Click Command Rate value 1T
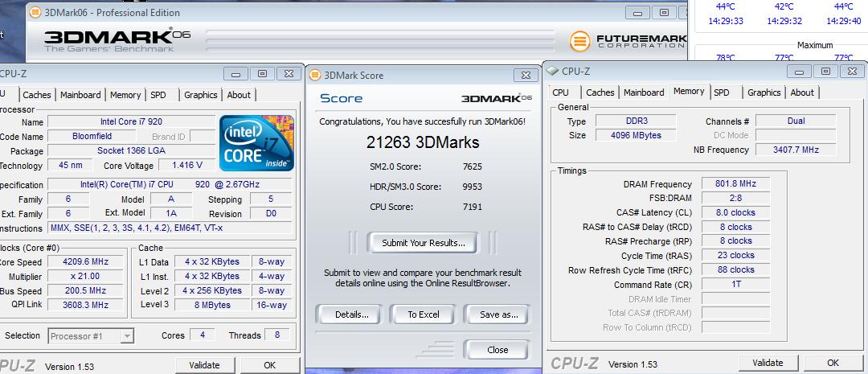 tap(735, 284)
